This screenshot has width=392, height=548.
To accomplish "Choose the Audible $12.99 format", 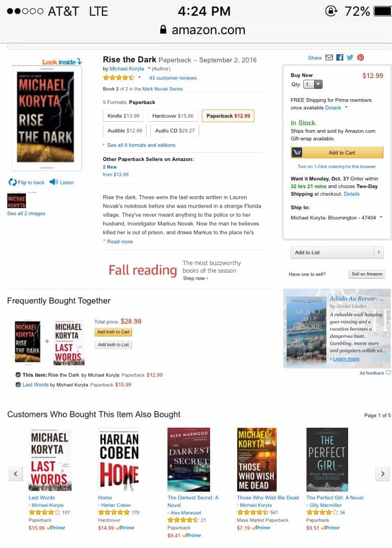I will [125, 131].
